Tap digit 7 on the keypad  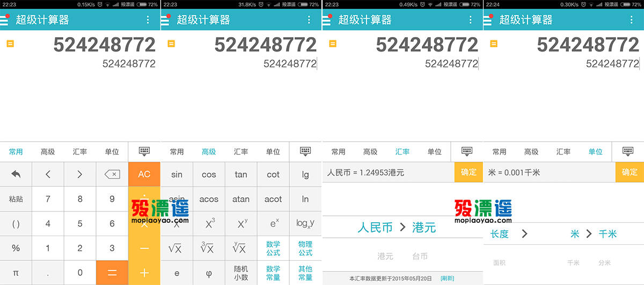click(48, 199)
